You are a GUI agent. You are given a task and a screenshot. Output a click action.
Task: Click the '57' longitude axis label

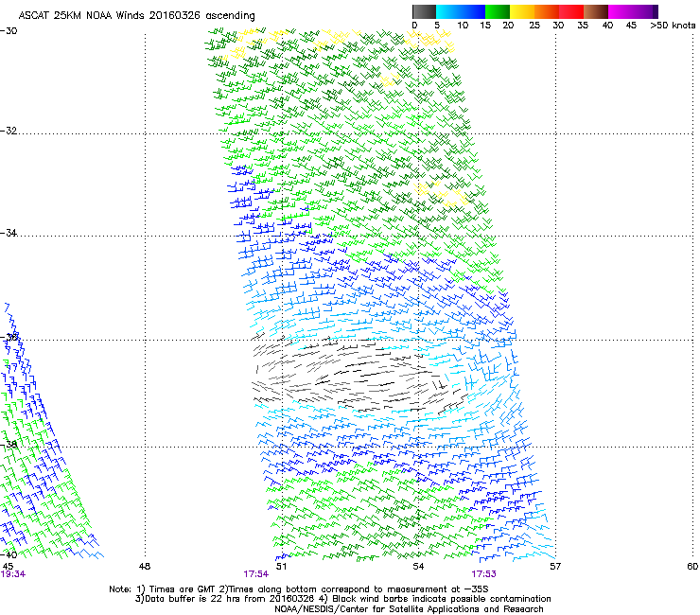tap(555, 567)
